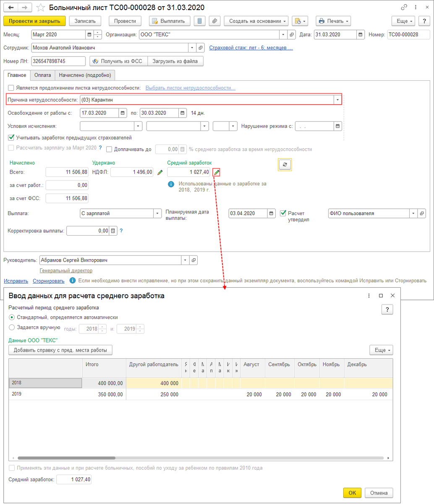The image size is (434, 504).
Task: Click the Генеральный директор link
Action: coord(66,270)
